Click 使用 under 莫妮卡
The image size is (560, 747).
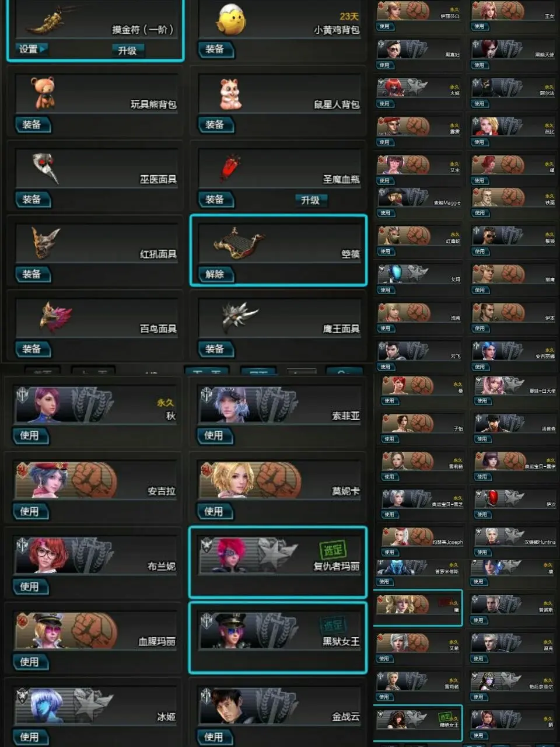(x=215, y=511)
